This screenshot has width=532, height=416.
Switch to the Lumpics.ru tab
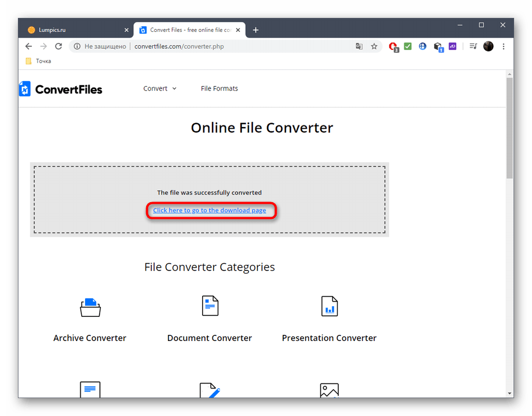pos(73,30)
